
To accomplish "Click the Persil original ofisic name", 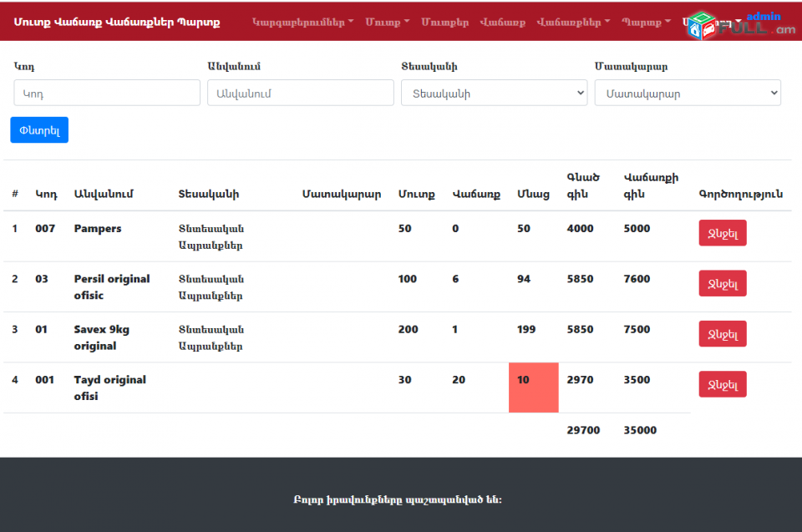I will click(112, 287).
